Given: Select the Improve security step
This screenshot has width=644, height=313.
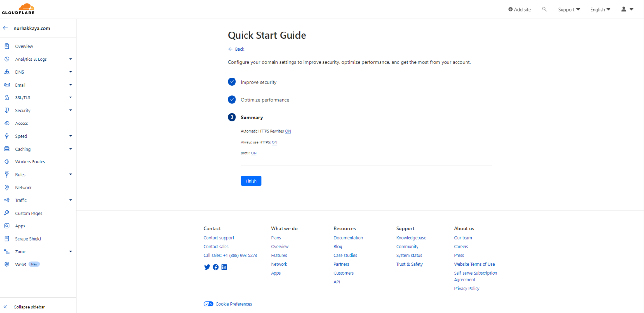Looking at the screenshot, I should pos(252,82).
